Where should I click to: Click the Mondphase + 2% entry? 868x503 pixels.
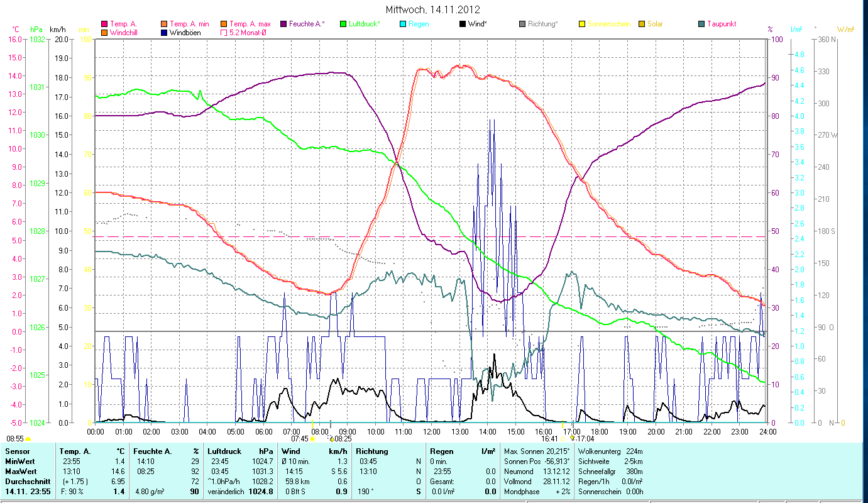click(537, 492)
